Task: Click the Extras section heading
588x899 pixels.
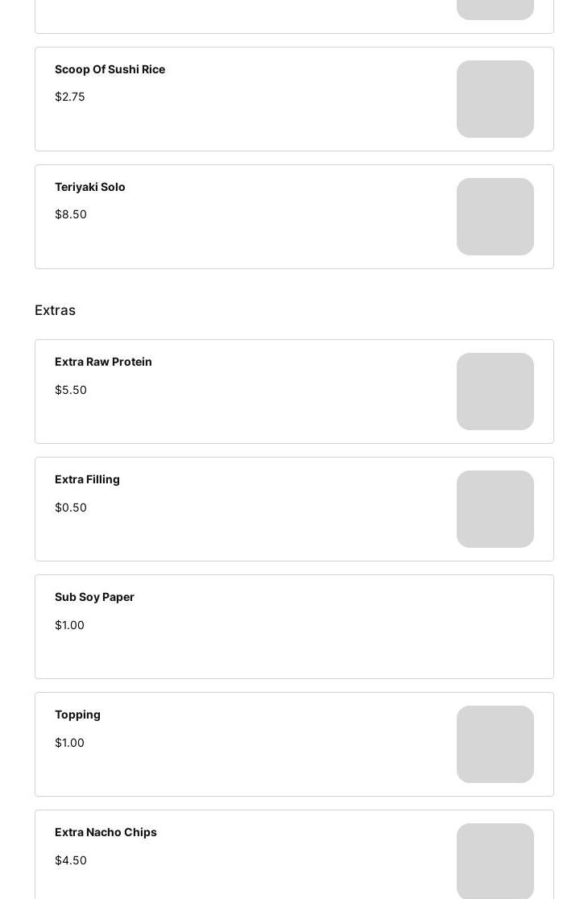Action: click(x=55, y=310)
